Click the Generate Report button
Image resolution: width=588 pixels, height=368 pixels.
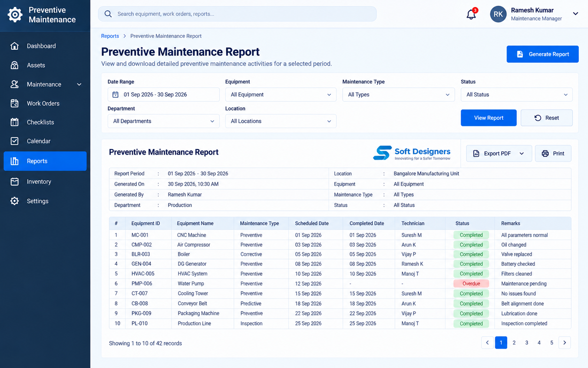pyautogui.click(x=542, y=54)
